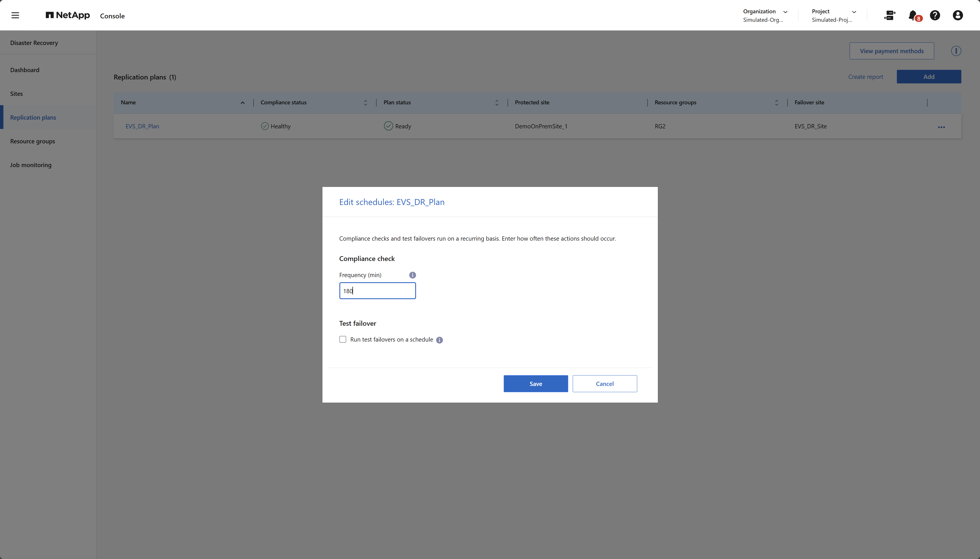Screen dimensions: 980x559
Task: Click info icon beside test failovers option
Action: pyautogui.click(x=439, y=340)
